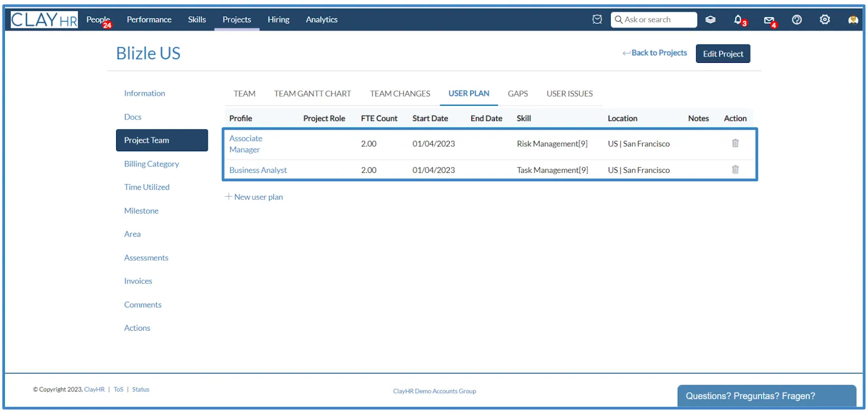
Task: Select the USER PLAN tab
Action: pos(469,94)
